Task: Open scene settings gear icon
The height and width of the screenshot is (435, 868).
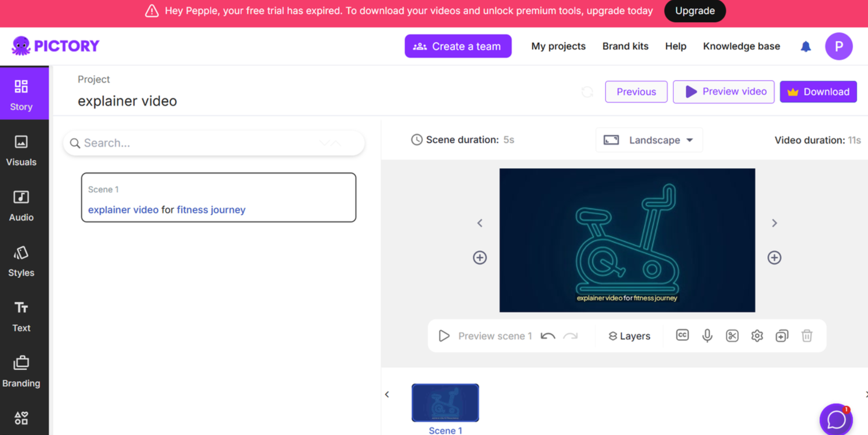Action: (x=757, y=336)
